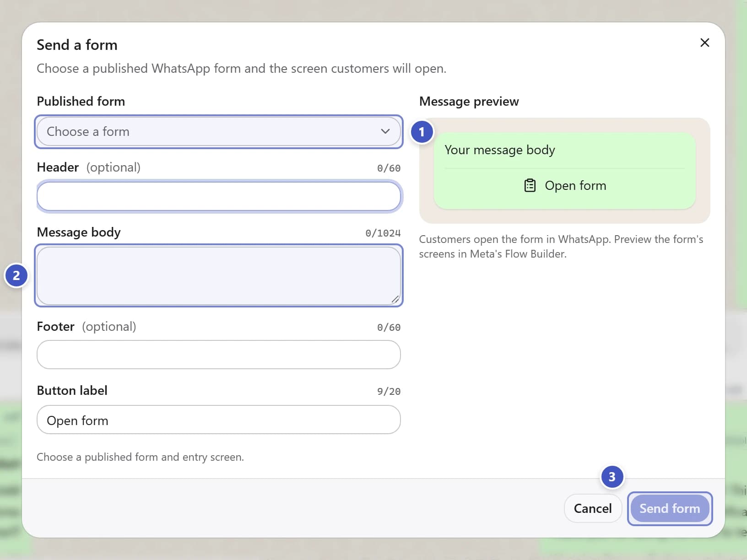Click the "Choose a published form and entry screen." hint

[x=141, y=457]
